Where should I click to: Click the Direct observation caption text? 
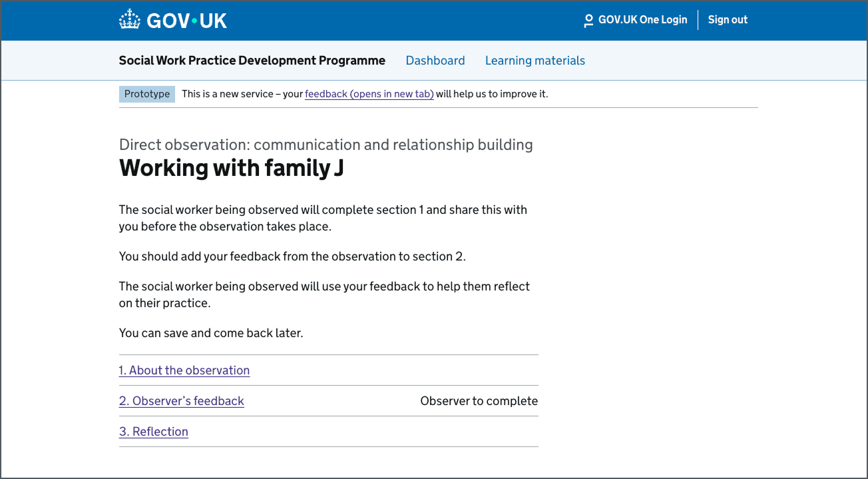point(325,145)
